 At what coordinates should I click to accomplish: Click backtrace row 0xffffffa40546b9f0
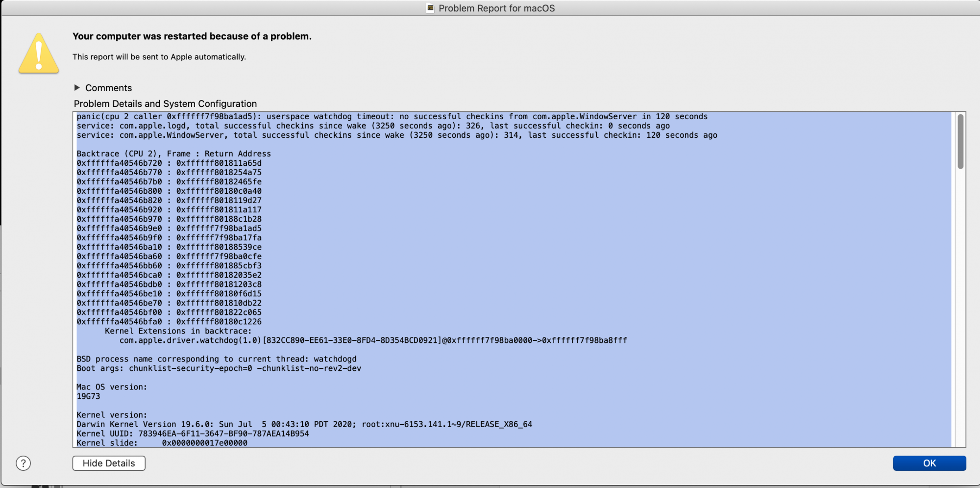pos(169,238)
